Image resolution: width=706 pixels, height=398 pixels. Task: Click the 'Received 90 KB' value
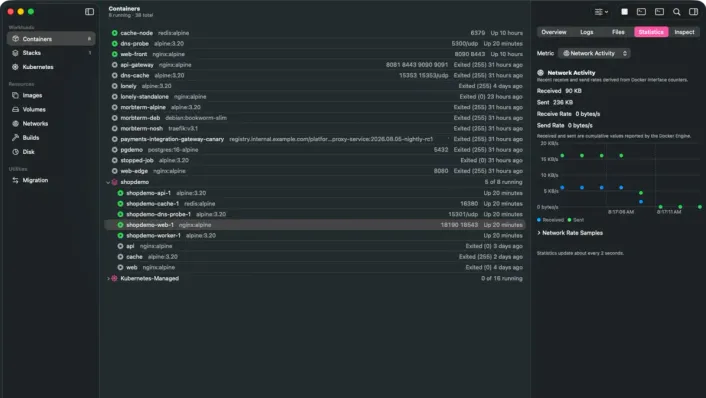(559, 91)
